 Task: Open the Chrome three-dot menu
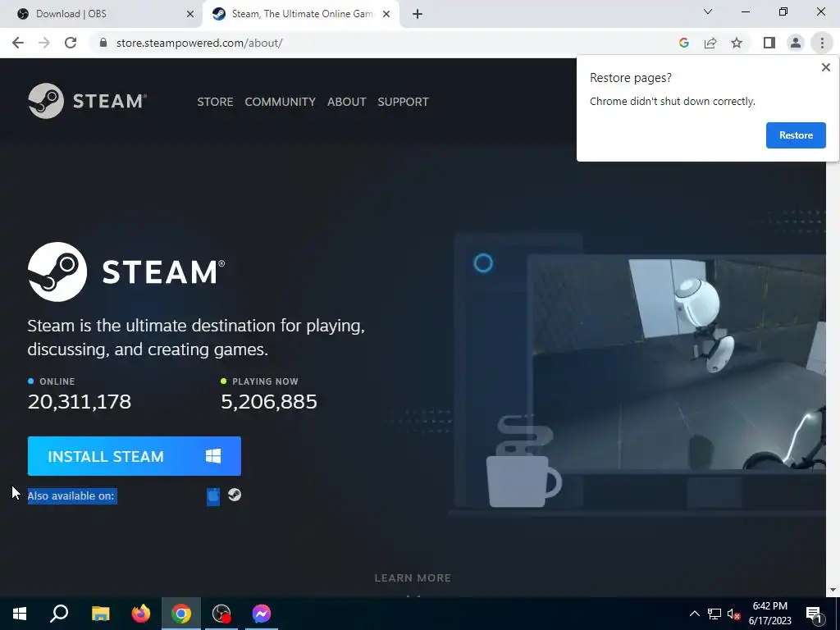822,43
